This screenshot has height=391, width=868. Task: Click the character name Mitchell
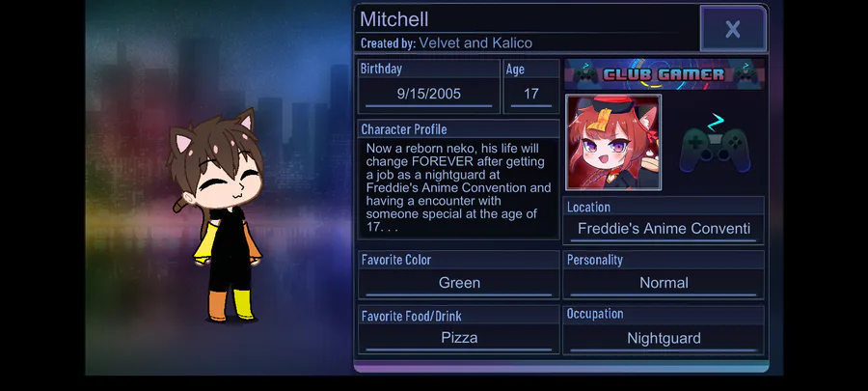(x=394, y=19)
